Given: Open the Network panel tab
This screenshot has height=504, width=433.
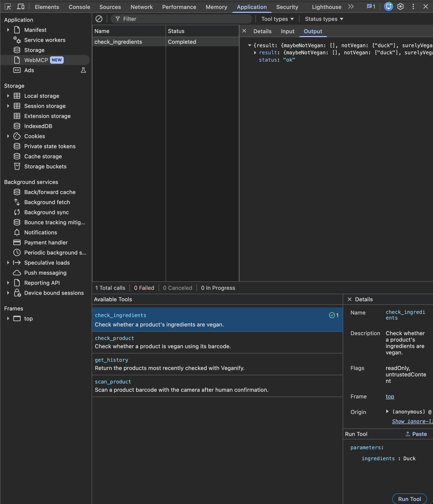Looking at the screenshot, I should [142, 7].
